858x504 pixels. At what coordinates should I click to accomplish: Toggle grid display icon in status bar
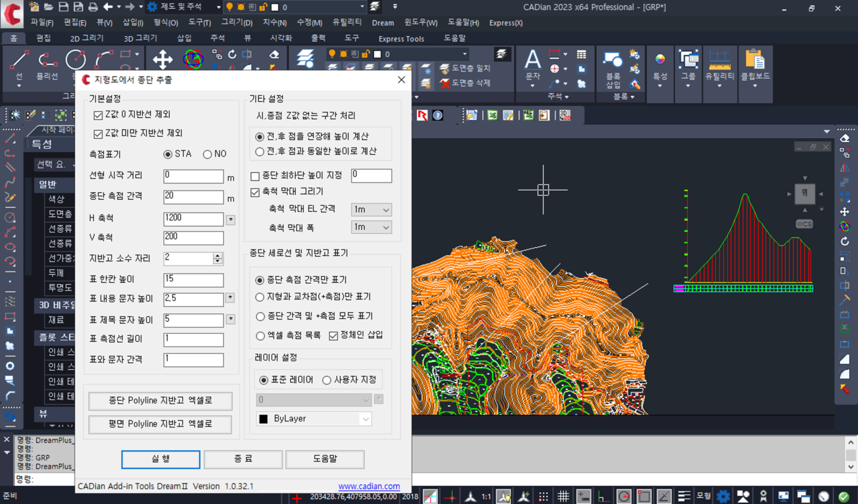(x=564, y=497)
